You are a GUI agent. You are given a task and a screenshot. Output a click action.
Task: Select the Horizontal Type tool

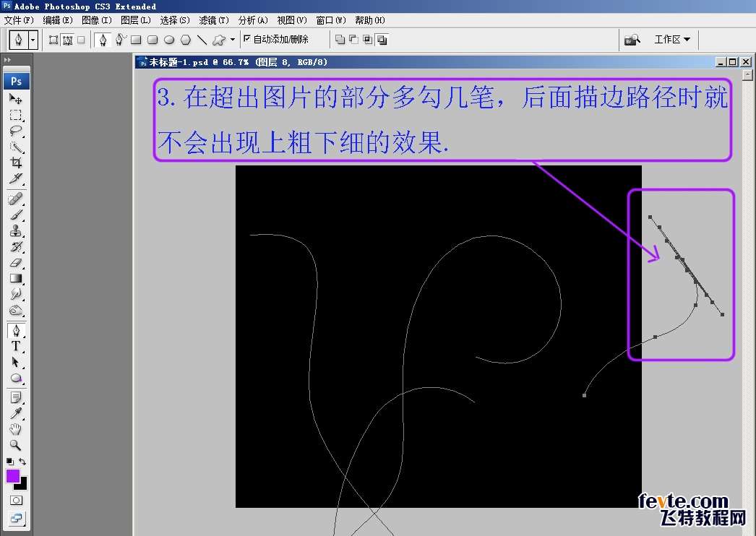(16, 346)
